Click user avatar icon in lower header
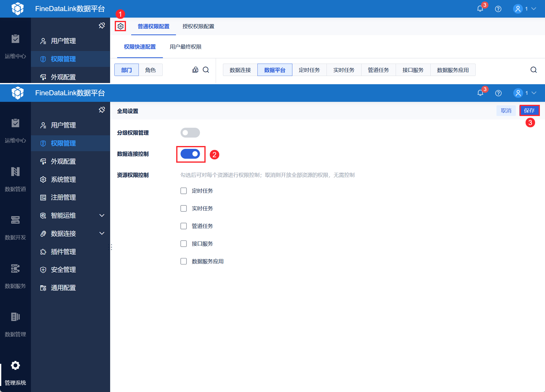Screen dimensions: 545x392 point(518,93)
